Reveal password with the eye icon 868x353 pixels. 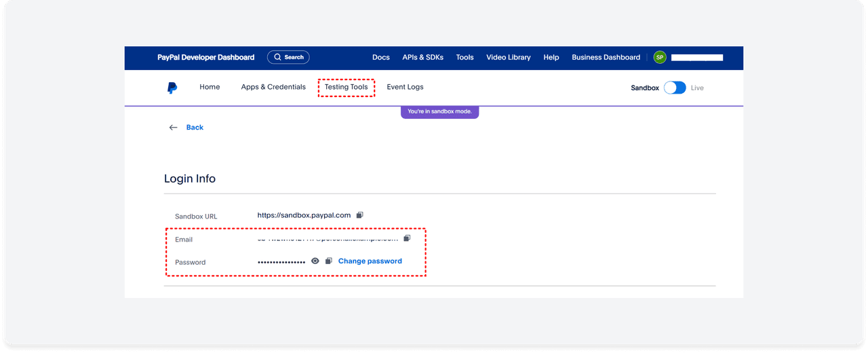pos(315,261)
